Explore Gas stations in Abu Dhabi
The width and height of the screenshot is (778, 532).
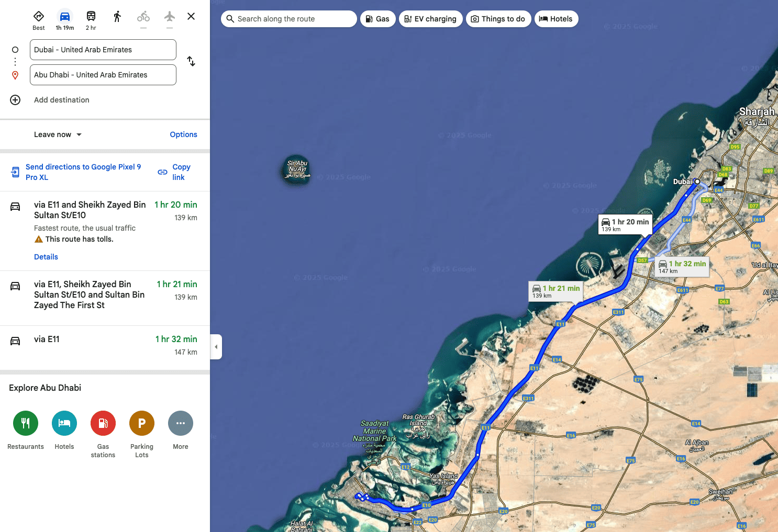[x=103, y=423]
